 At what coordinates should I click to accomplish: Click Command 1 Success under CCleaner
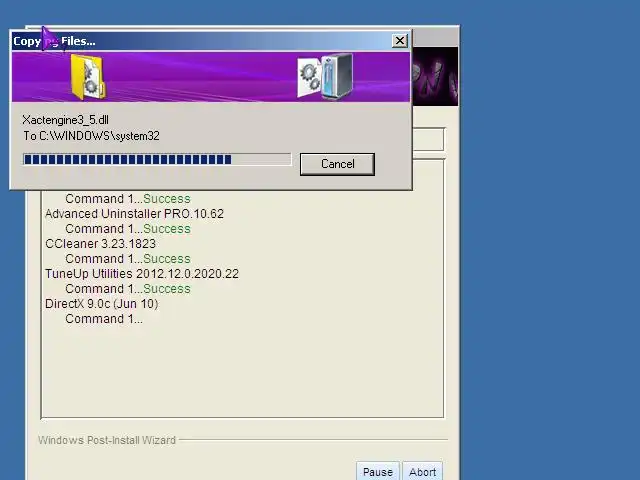128,258
